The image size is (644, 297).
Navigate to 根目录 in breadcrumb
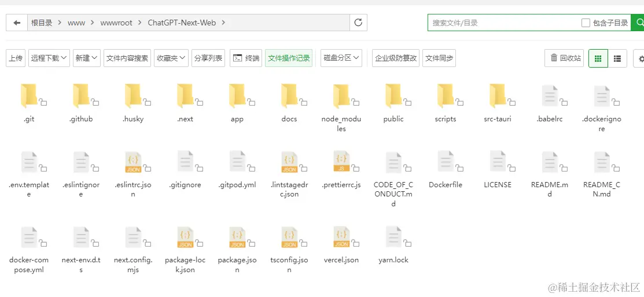pyautogui.click(x=42, y=23)
